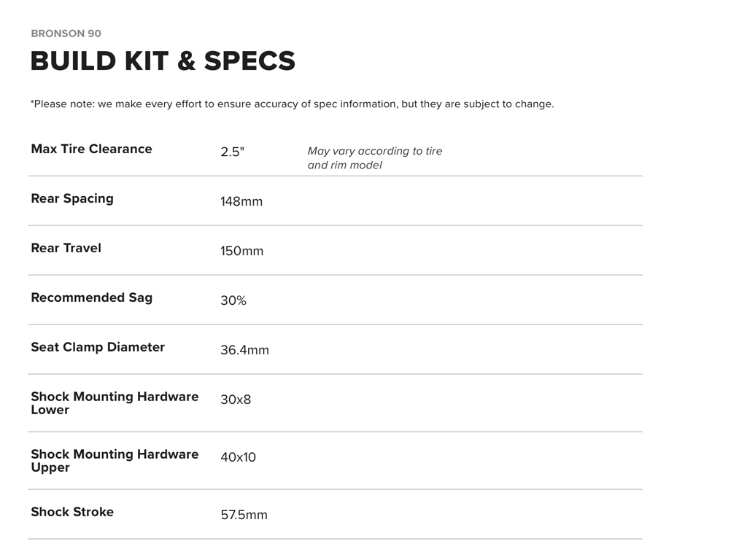The height and width of the screenshot is (560, 747).
Task: Select the Shock Mounting Hardware Lower label
Action: pyautogui.click(x=115, y=403)
